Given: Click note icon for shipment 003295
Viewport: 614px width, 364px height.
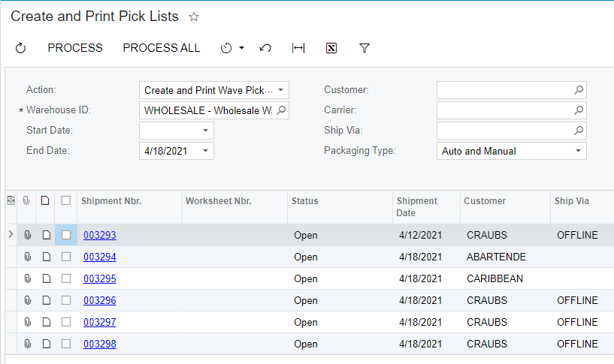Looking at the screenshot, I should click(46, 278).
